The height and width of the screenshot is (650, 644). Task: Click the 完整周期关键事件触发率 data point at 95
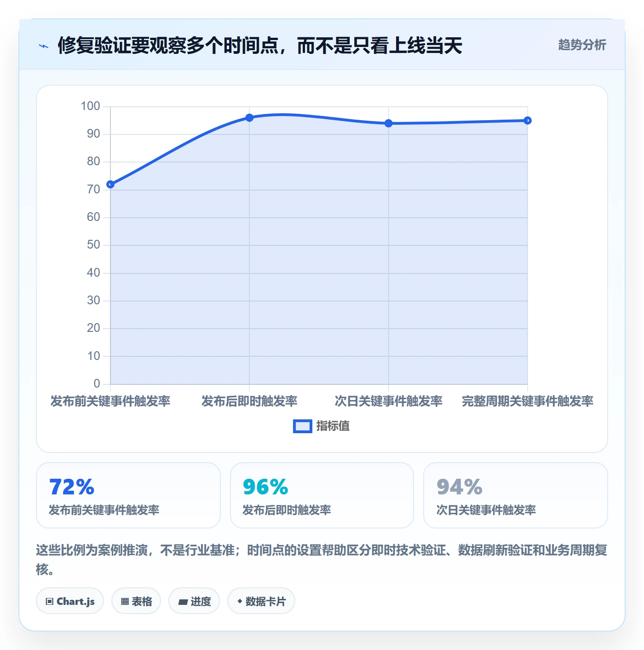528,121
